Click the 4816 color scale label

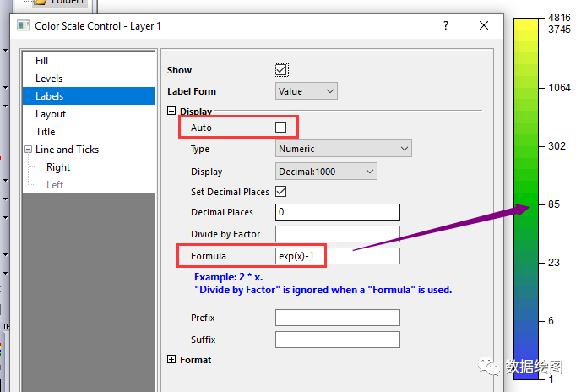point(559,18)
